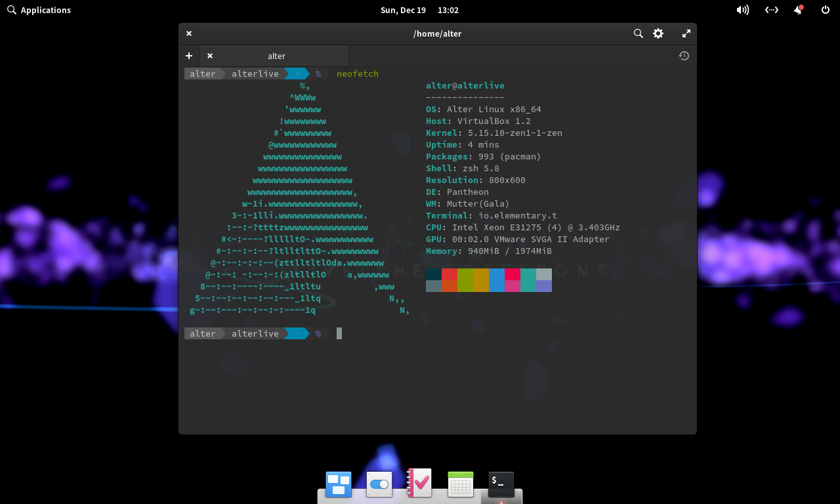The image size is (840, 504).
Task: Close the terminal window
Action: [x=189, y=33]
